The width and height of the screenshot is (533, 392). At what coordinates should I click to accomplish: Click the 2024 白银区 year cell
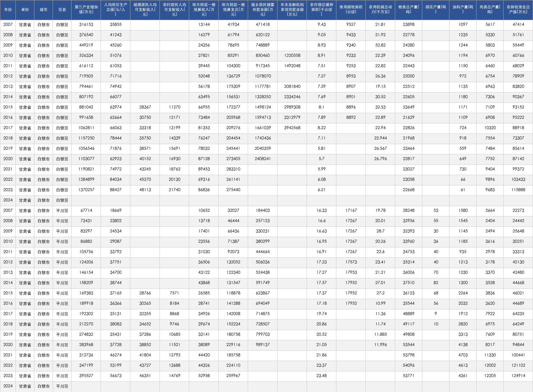pyautogui.click(x=8, y=200)
